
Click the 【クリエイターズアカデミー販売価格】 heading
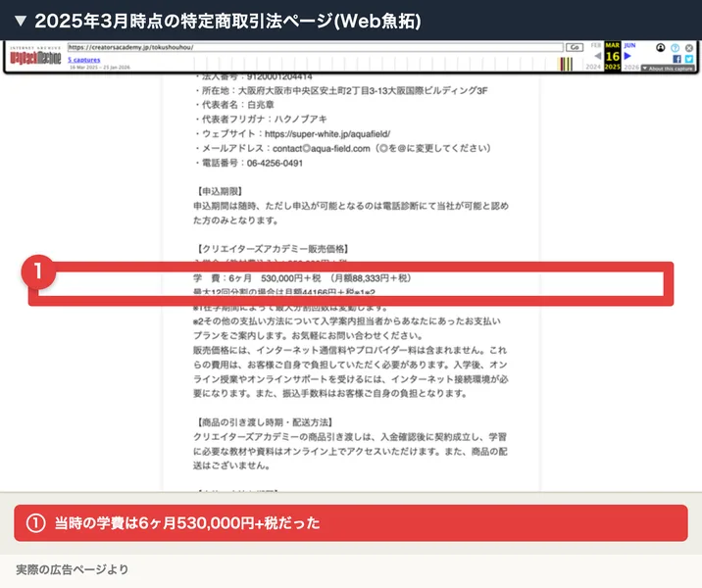pyautogui.click(x=273, y=249)
